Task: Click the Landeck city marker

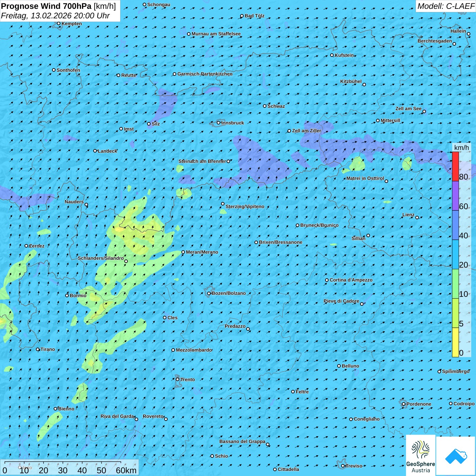Action: pos(95,151)
